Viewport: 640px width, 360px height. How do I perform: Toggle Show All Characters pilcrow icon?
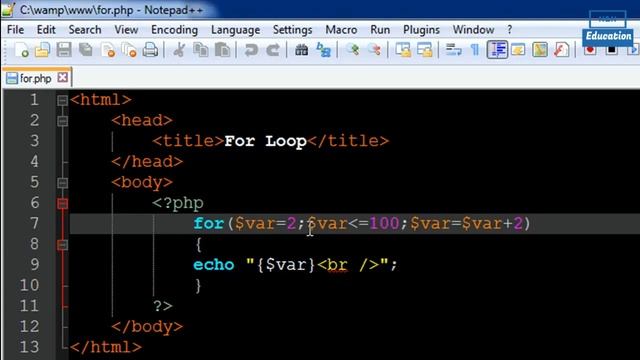pos(475,50)
